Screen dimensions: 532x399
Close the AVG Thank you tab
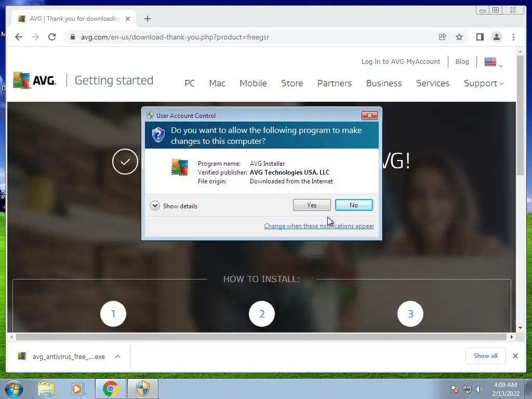(x=128, y=19)
